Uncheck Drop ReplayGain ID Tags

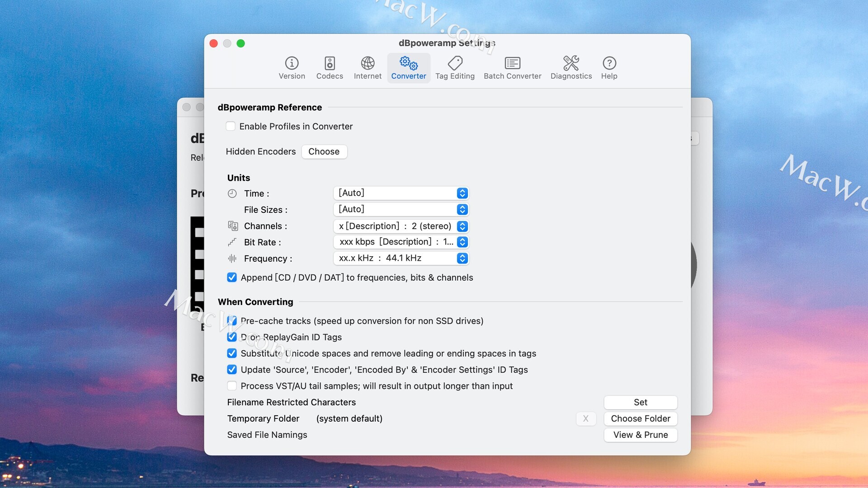232,337
